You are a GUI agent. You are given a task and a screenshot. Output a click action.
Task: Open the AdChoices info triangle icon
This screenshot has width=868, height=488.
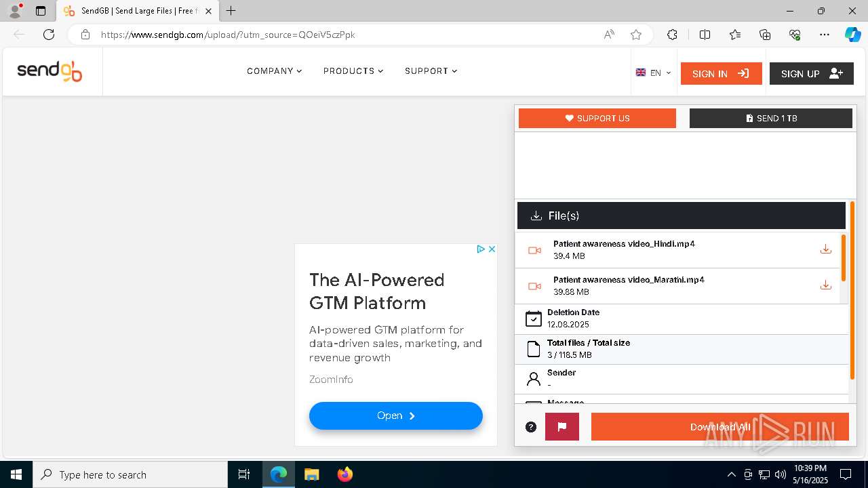481,249
